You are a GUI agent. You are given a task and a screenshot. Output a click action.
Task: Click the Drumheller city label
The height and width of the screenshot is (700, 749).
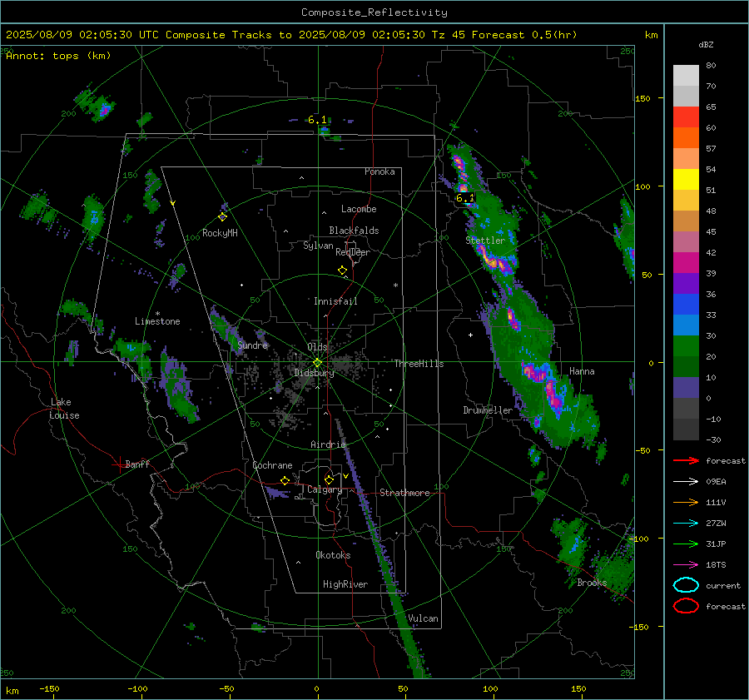point(488,410)
